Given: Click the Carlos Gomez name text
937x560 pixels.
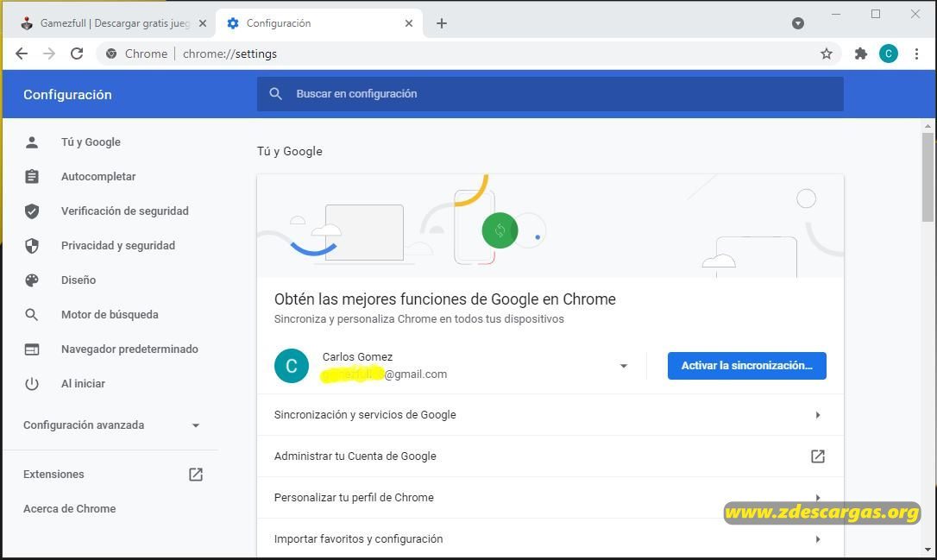Looking at the screenshot, I should pyautogui.click(x=357, y=357).
